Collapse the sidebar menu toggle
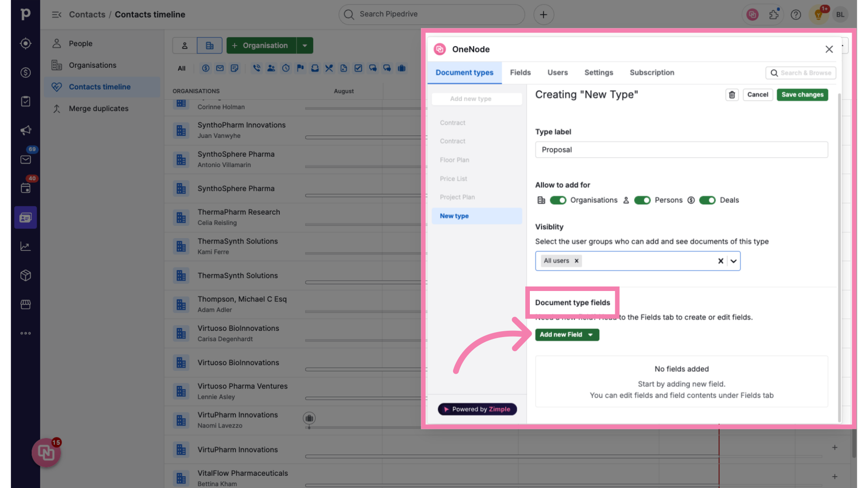868x488 pixels. pos(57,14)
